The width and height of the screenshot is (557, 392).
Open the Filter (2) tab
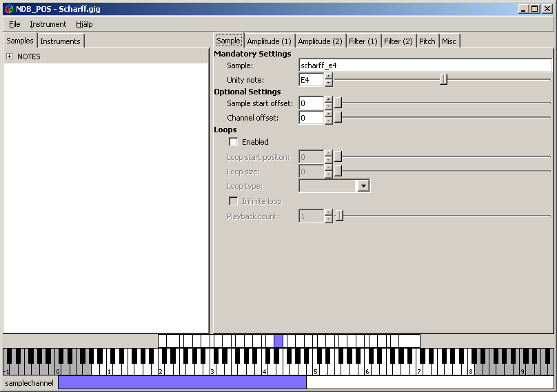(398, 41)
